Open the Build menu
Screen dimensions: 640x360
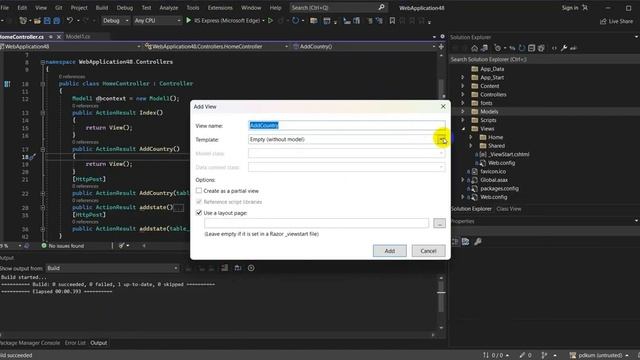[x=102, y=8]
